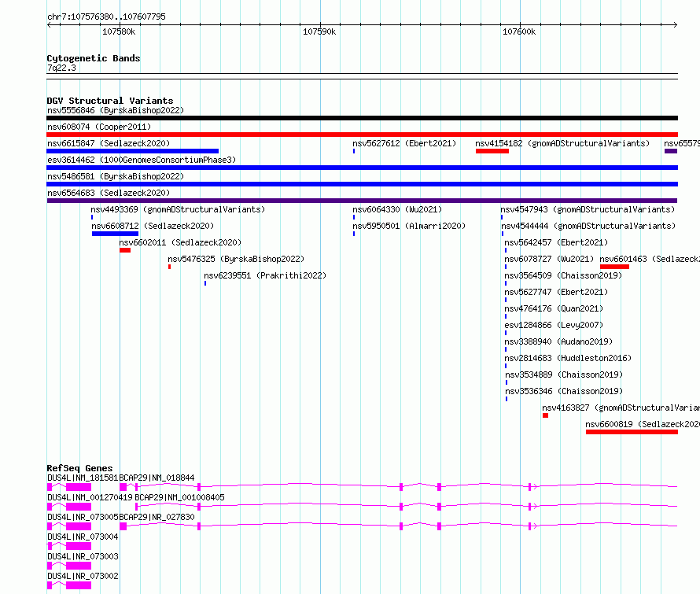Viewport: 700px width, 594px height.
Task: Select the DGV Structural Variants track title
Action: (110, 101)
